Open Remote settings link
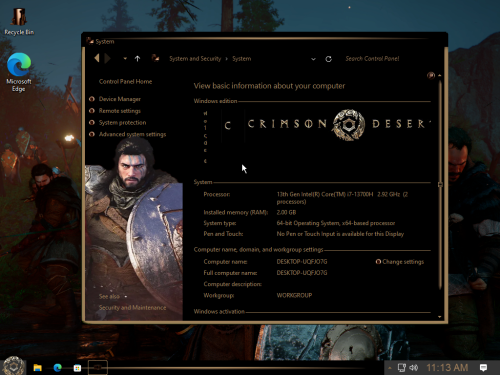This screenshot has height=375, width=500. click(120, 111)
